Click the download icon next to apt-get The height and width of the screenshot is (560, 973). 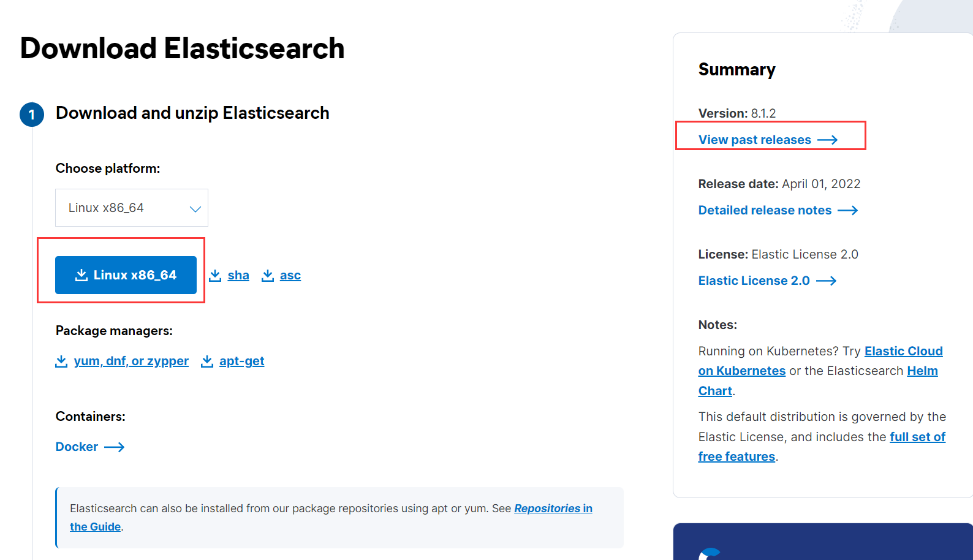click(207, 361)
